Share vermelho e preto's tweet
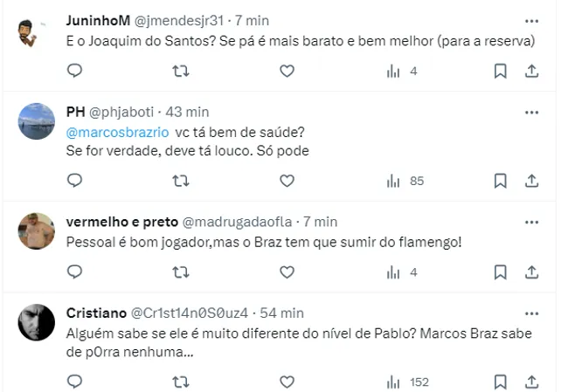 coord(531,272)
